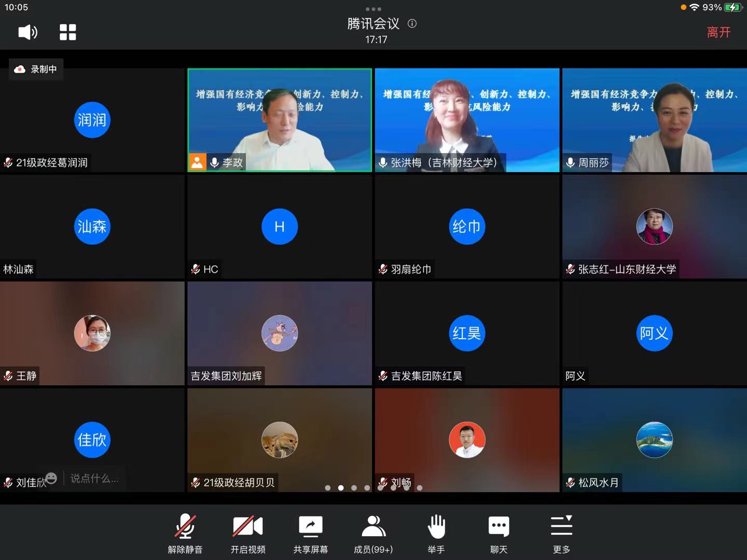Select 张洪梅（吉林财经大学） video tile
747x560 pixels.
tap(467, 120)
